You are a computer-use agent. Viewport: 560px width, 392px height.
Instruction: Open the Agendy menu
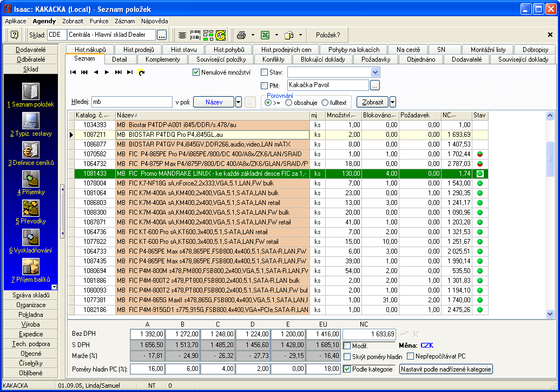[44, 21]
